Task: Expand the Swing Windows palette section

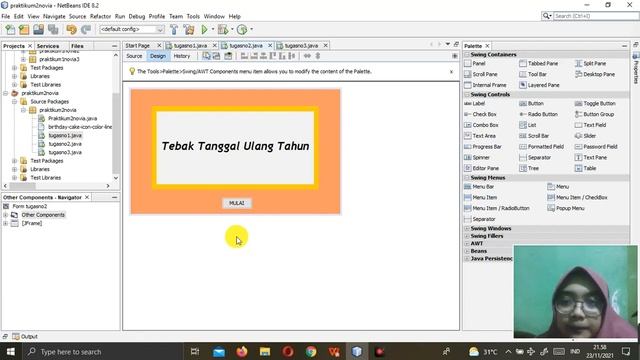Action: pos(467,229)
